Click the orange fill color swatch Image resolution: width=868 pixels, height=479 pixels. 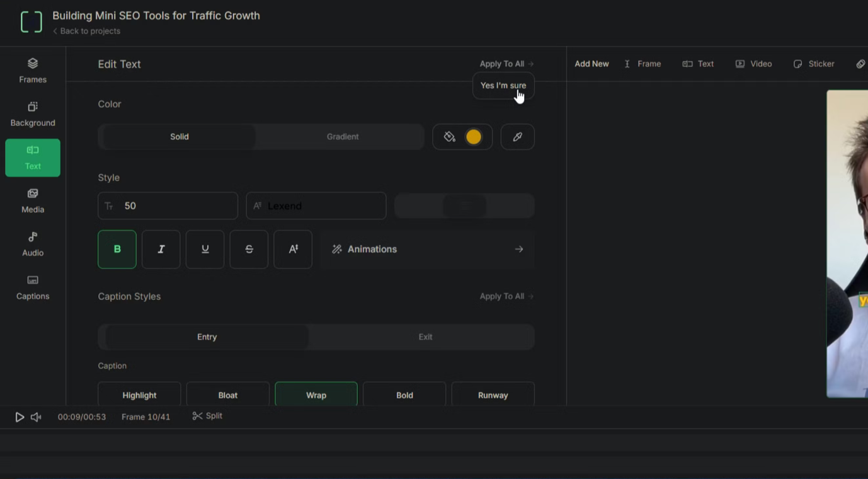coord(473,137)
